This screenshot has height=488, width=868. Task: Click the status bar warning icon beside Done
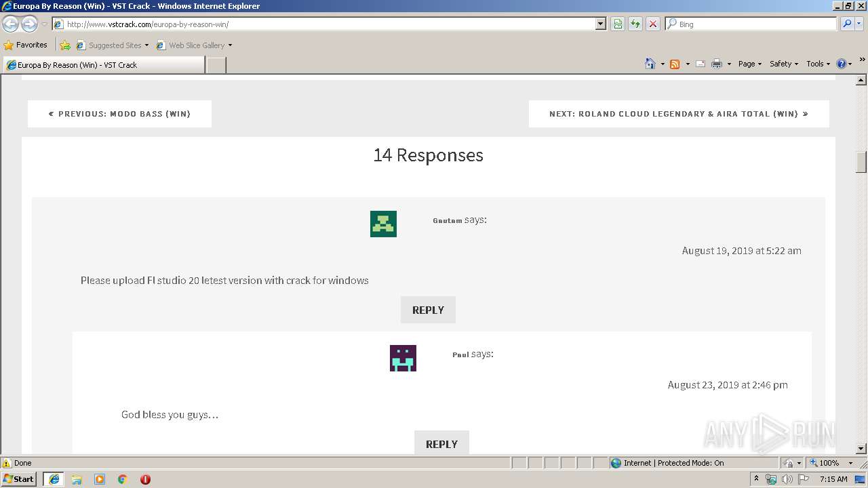[x=7, y=463]
